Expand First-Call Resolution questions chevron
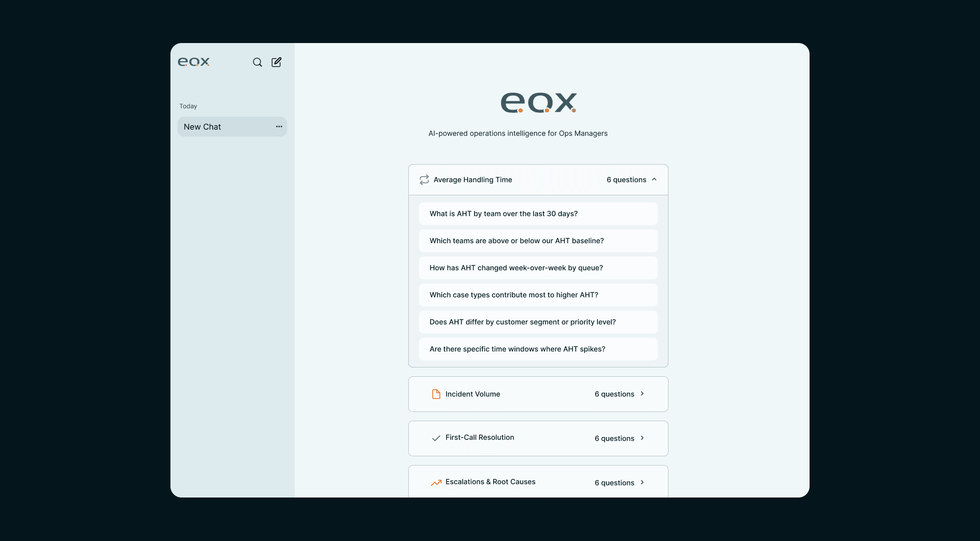The width and height of the screenshot is (980, 541). (642, 438)
